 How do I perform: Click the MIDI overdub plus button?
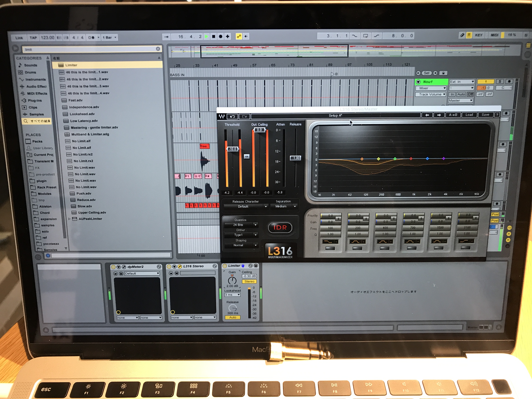(x=227, y=37)
